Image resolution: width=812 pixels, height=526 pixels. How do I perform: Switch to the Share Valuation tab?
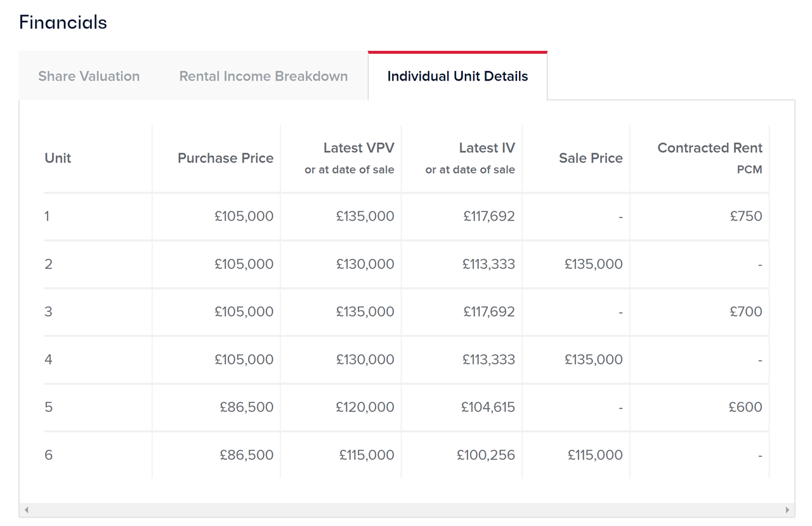(x=89, y=76)
